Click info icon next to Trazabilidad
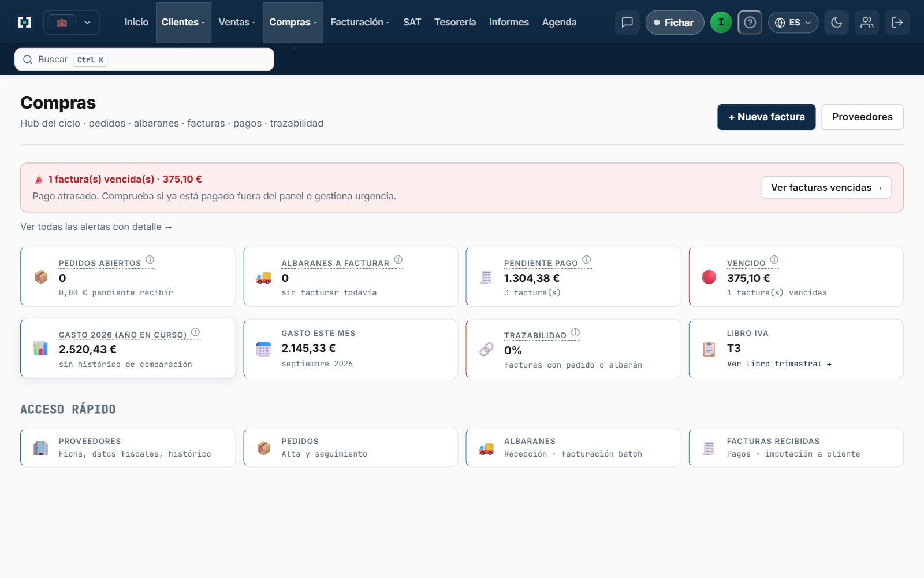 pyautogui.click(x=575, y=332)
